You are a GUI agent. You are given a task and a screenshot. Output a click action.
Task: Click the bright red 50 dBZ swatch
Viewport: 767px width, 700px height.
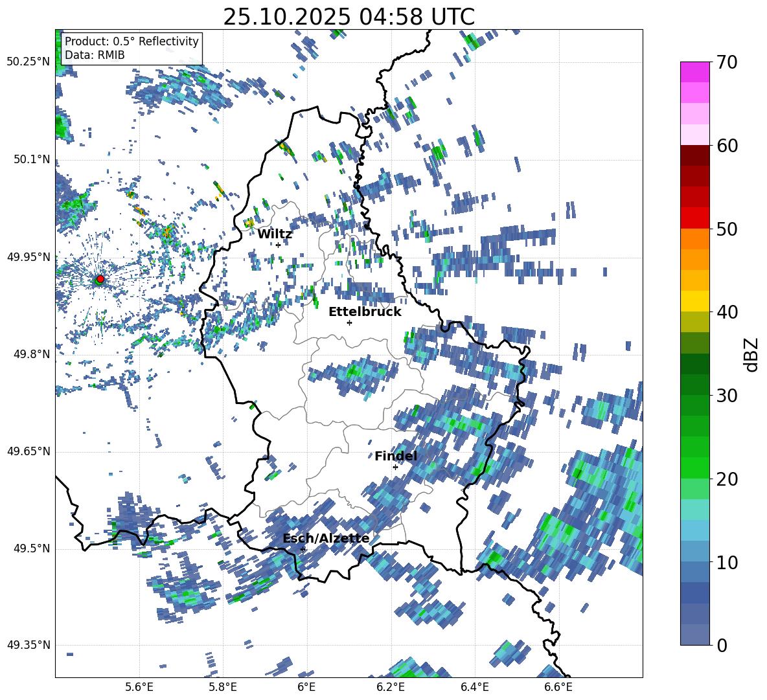coord(694,218)
